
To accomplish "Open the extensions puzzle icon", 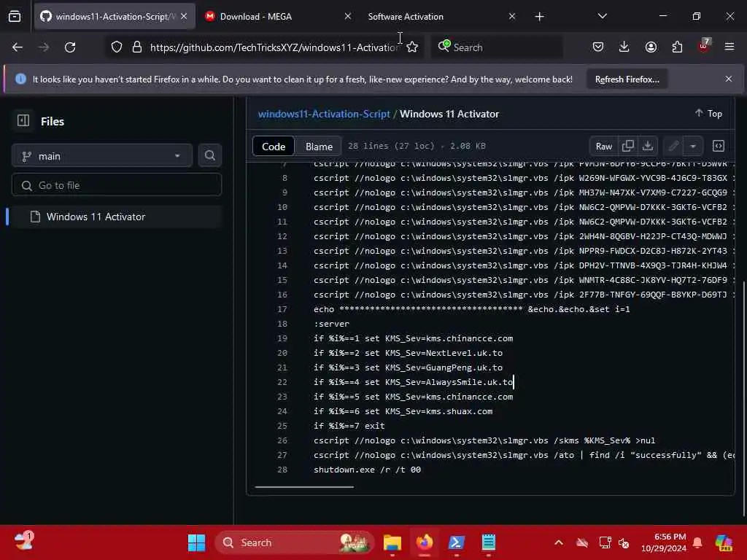I will pyautogui.click(x=677, y=47).
